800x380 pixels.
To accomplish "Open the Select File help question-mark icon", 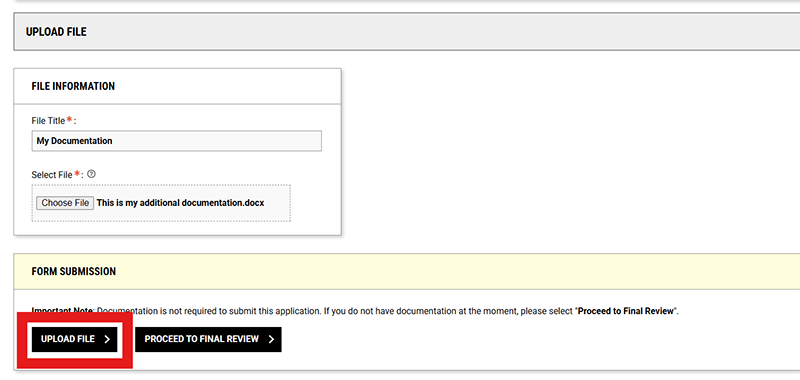I will [91, 174].
